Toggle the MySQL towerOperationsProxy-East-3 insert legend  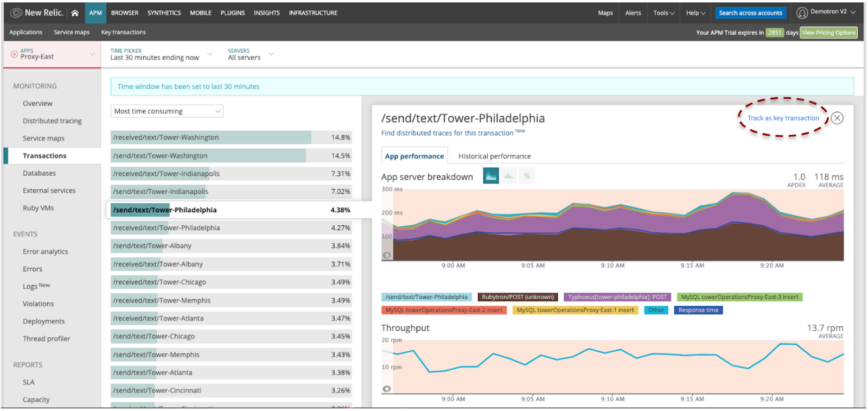(x=739, y=297)
